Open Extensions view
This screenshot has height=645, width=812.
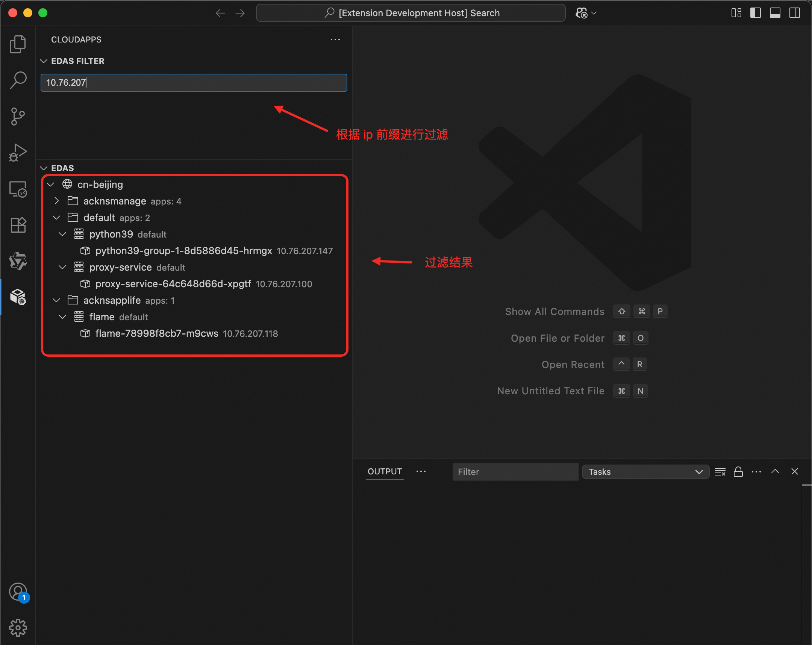point(18,225)
